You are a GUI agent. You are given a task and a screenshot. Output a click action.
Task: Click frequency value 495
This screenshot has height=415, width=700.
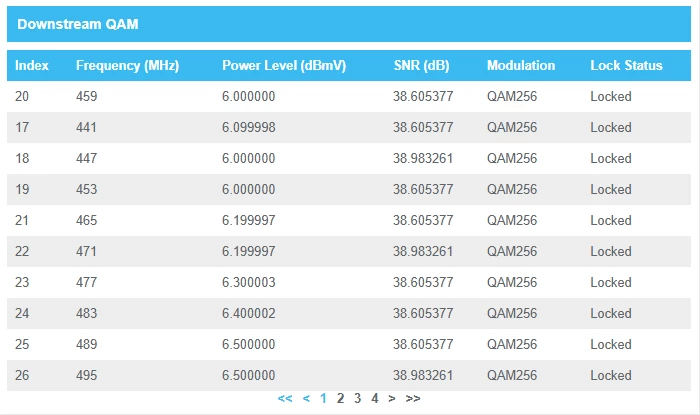pos(86,375)
